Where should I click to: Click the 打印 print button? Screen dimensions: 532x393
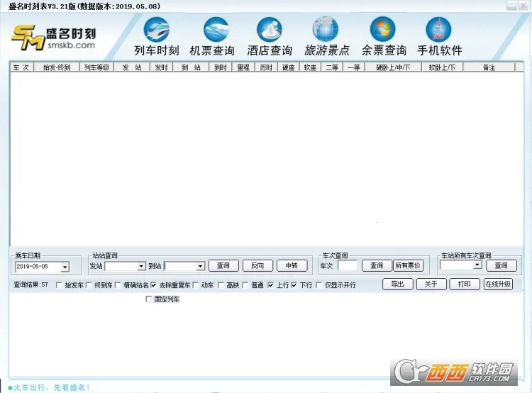(465, 284)
